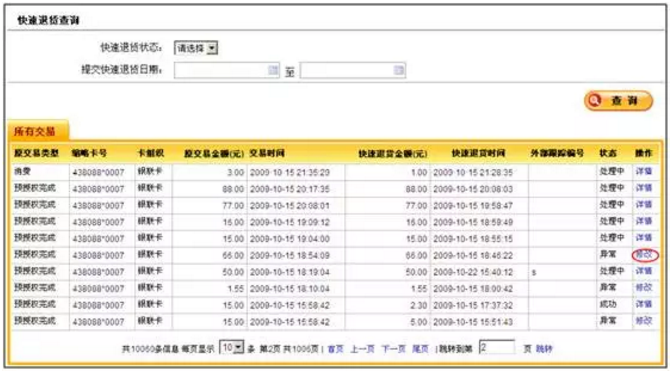Click the 卡组织 column header
The width and height of the screenshot is (672, 372).
pyautogui.click(x=150, y=153)
